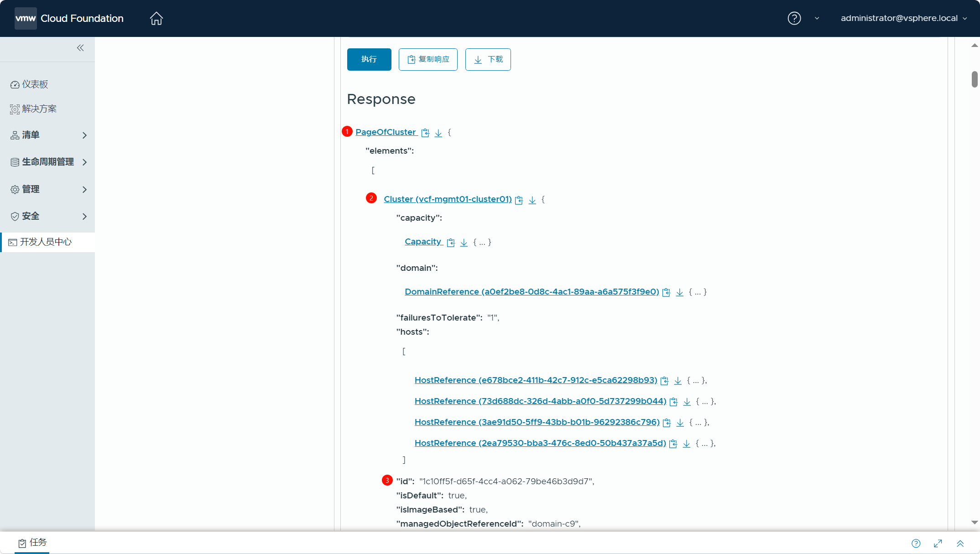The width and height of the screenshot is (980, 554).
Task: Click the vertical scrollbar down arrow
Action: point(975,523)
